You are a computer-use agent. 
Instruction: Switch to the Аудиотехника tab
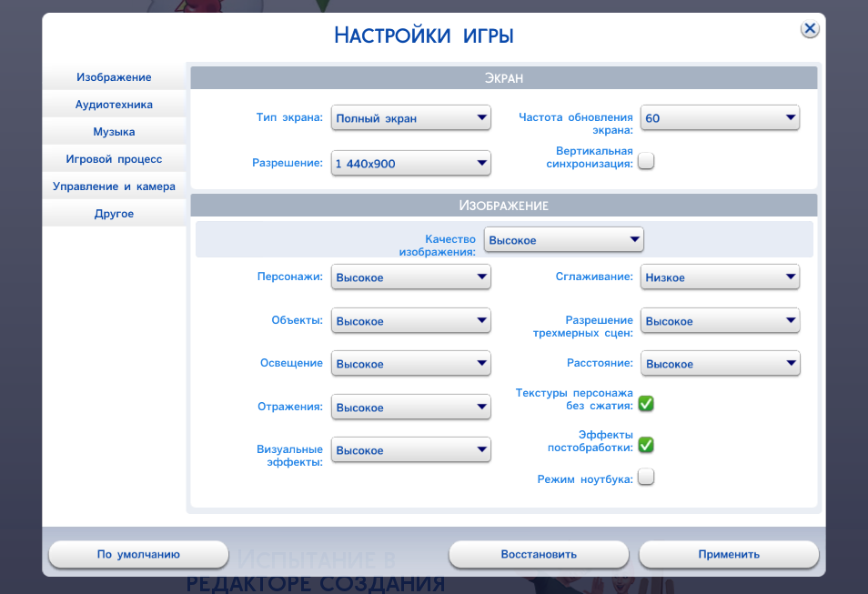114,104
